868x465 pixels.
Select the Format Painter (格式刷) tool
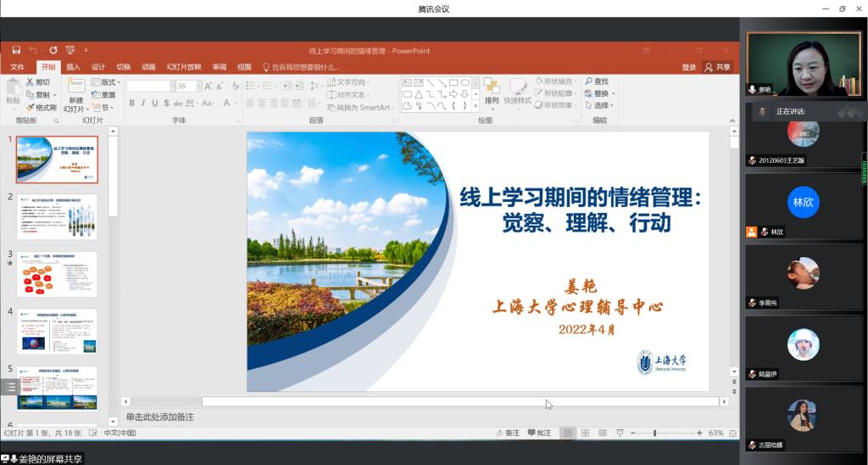click(41, 108)
